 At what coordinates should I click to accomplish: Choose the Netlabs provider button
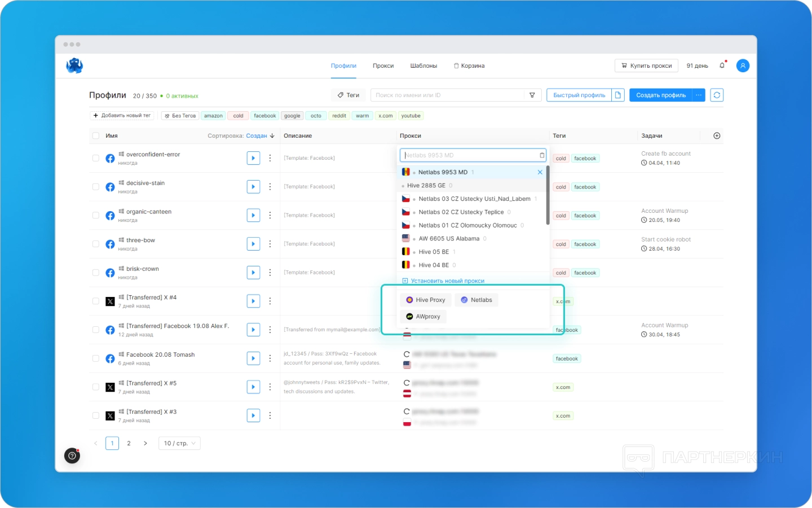coord(476,300)
